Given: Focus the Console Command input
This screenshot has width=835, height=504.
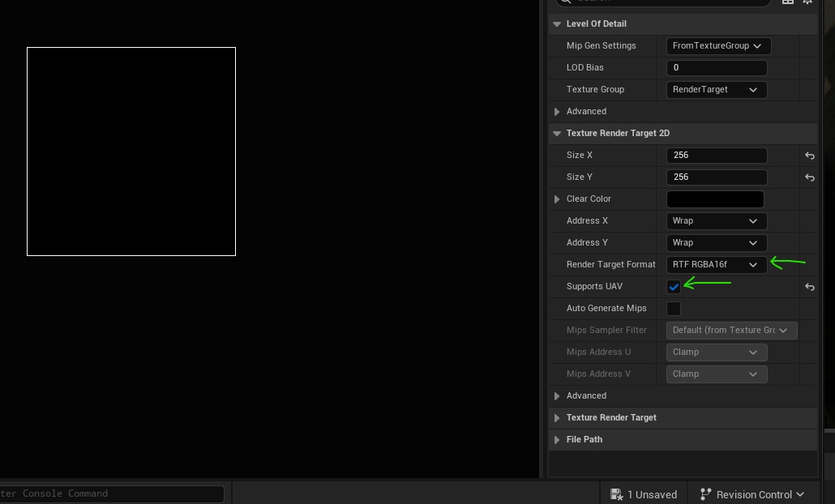Looking at the screenshot, I should [111, 494].
